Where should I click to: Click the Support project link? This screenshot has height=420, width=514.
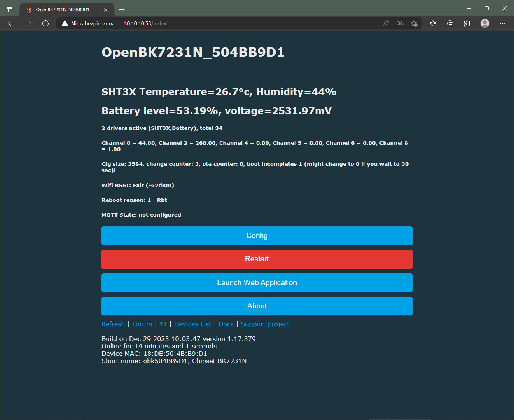pos(265,324)
